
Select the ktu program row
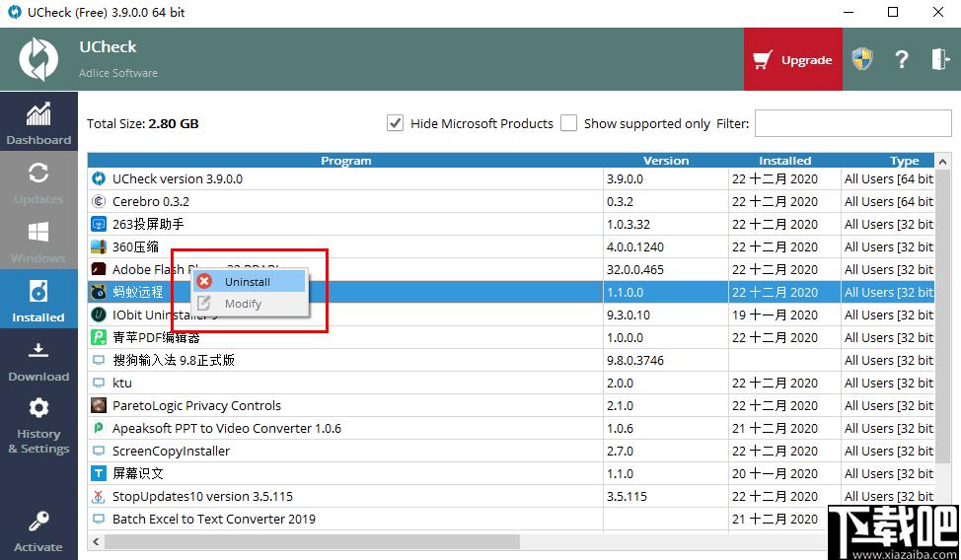[x=511, y=383]
